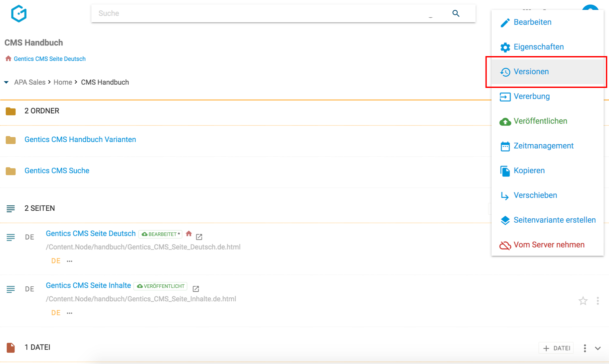Image resolution: width=609 pixels, height=364 pixels.
Task: Open page Gentics CMS Seite Deutsch
Action: pyautogui.click(x=91, y=234)
